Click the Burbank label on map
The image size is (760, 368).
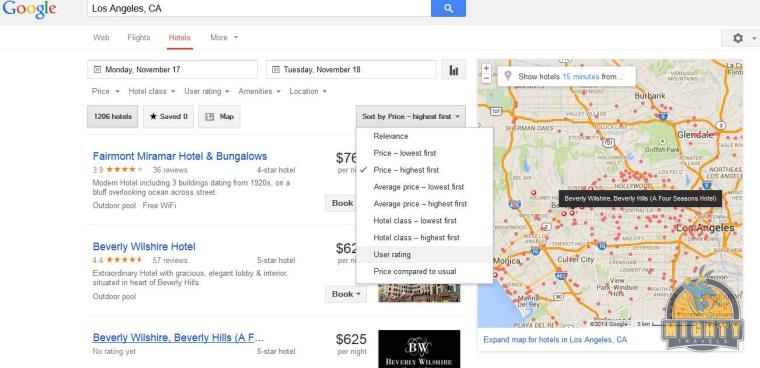click(650, 96)
